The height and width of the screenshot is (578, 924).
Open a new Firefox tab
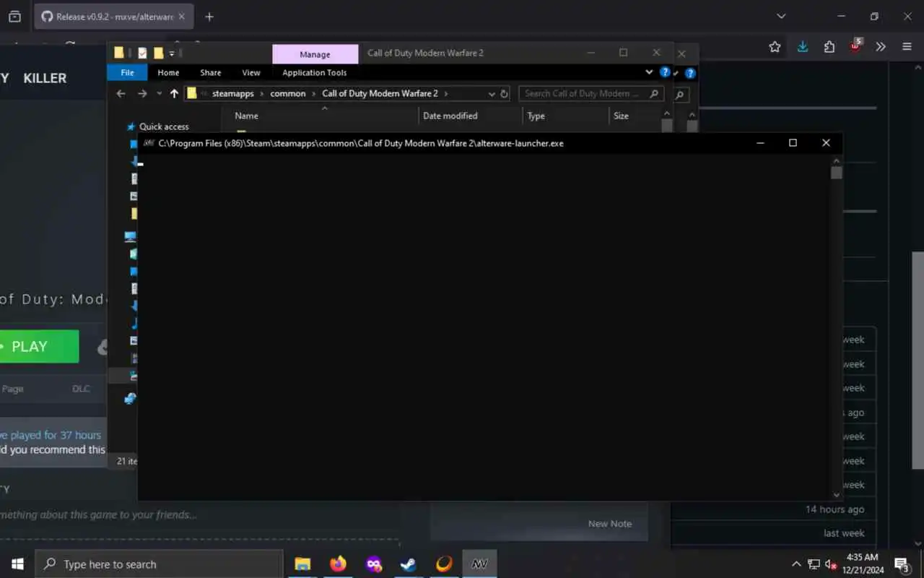pos(209,16)
